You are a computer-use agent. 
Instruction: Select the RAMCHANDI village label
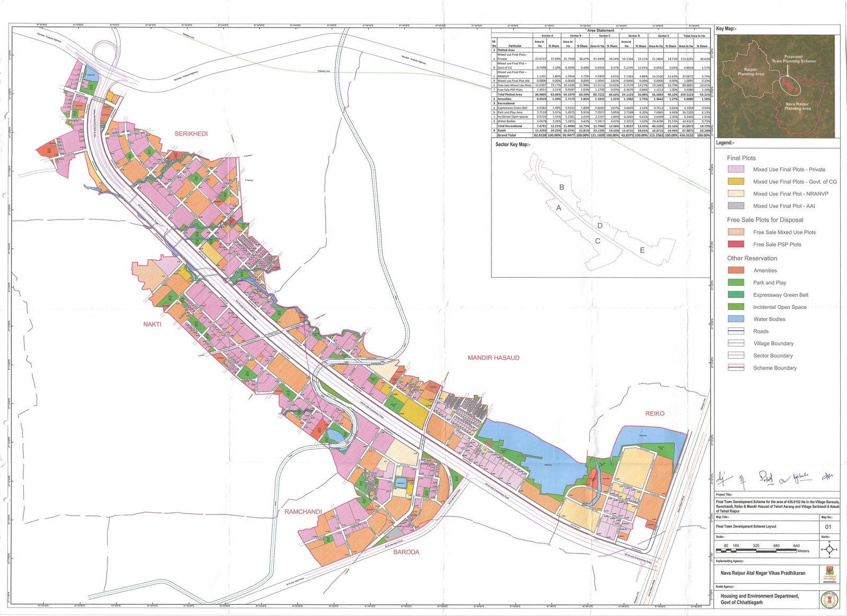pyautogui.click(x=303, y=512)
